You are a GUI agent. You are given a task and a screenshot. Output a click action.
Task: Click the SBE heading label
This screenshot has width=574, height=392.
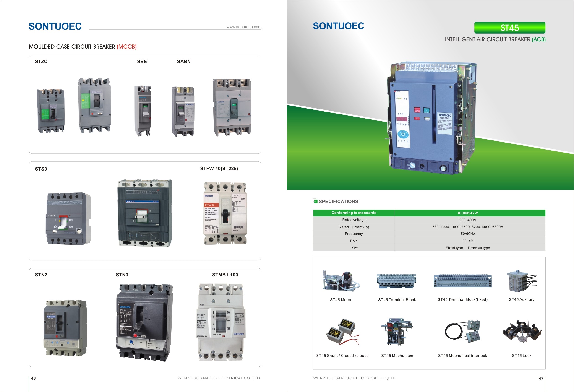pos(142,62)
